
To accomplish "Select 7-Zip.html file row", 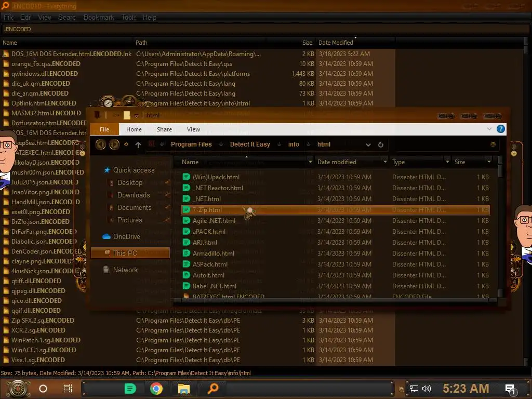I will [336, 210].
